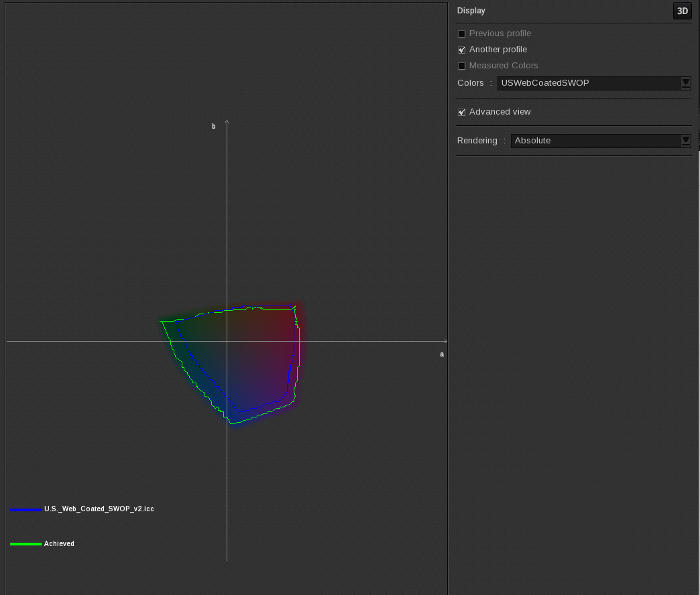Click the green Achieved legend line
This screenshot has height=595, width=700.
click(25, 543)
